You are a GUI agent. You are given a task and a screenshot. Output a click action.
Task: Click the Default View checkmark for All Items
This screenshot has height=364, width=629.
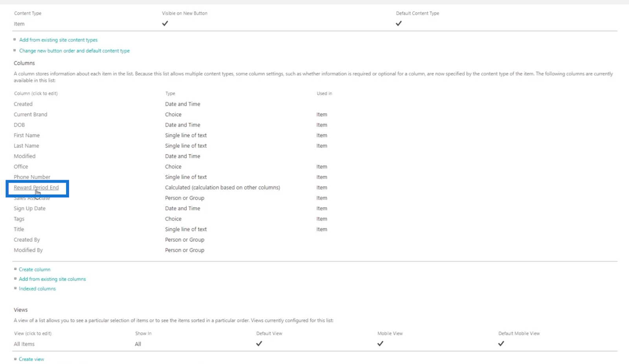coord(259,344)
